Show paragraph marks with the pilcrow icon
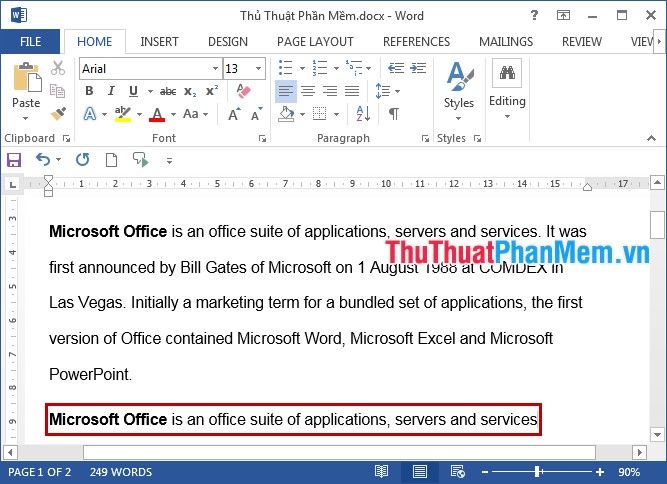 pos(394,114)
